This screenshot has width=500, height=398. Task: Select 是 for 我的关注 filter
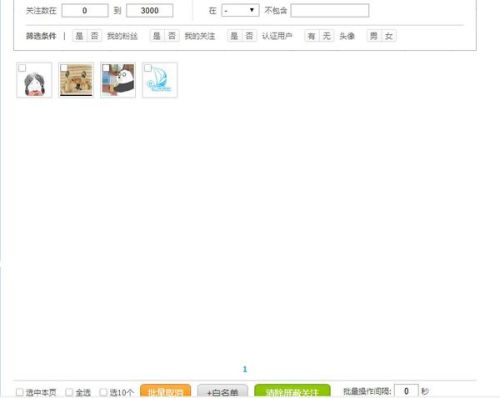pyautogui.click(x=157, y=36)
